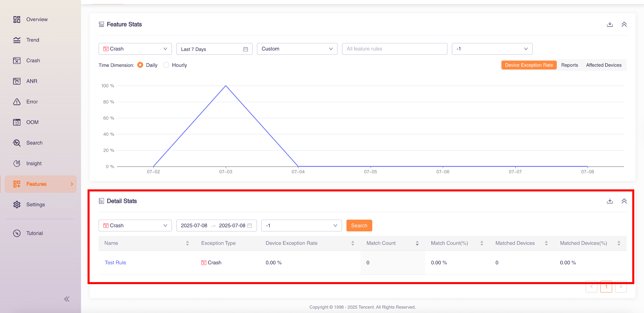Open the Custom dropdown in Feature Stats
The width and height of the screenshot is (644, 313).
(297, 49)
